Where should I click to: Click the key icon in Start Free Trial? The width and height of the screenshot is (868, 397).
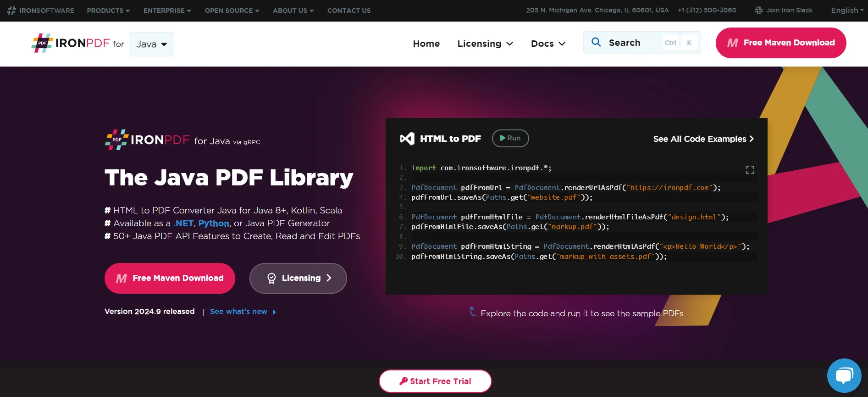(x=404, y=381)
